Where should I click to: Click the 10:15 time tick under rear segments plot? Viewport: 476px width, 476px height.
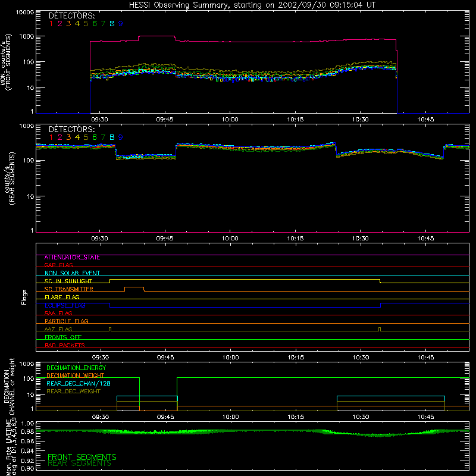[x=295, y=239]
